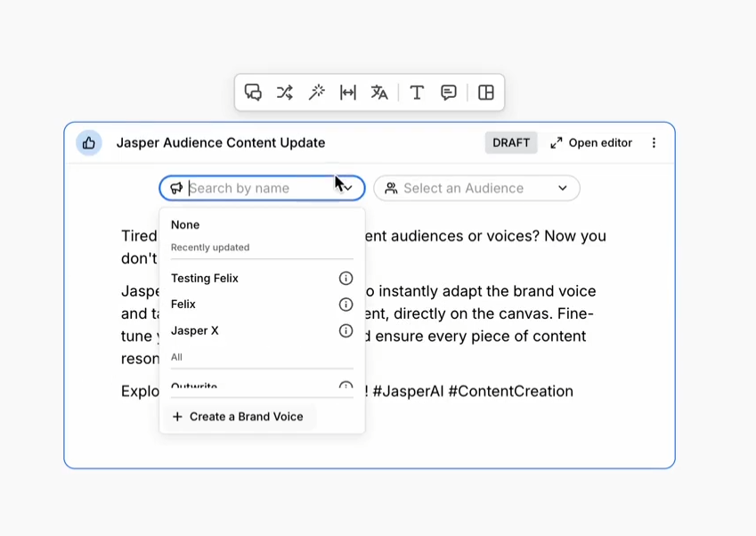The width and height of the screenshot is (756, 536).
Task: Expand the Select an Audience dropdown
Action: pos(476,188)
